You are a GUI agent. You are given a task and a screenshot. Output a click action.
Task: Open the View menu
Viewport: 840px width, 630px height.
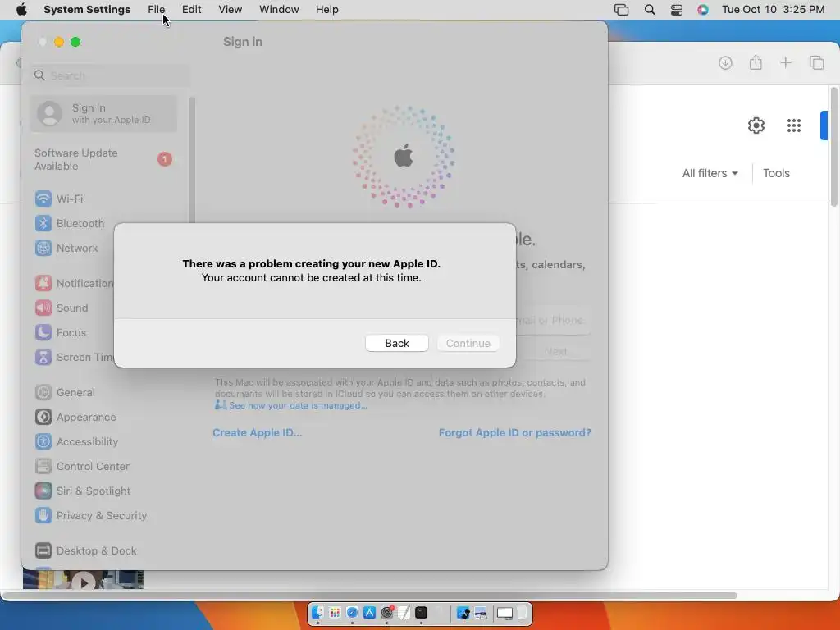click(x=230, y=10)
